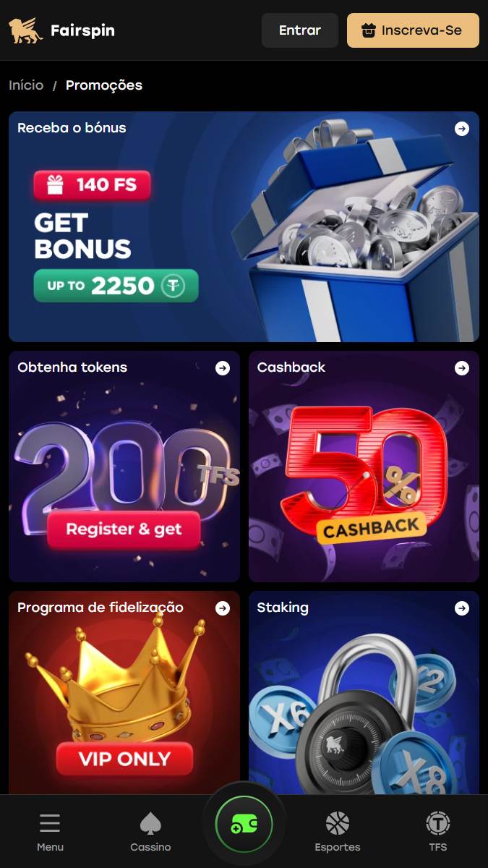488x868 pixels.
Task: Click arrow icon on Receba o bónus banner
Action: (x=462, y=129)
